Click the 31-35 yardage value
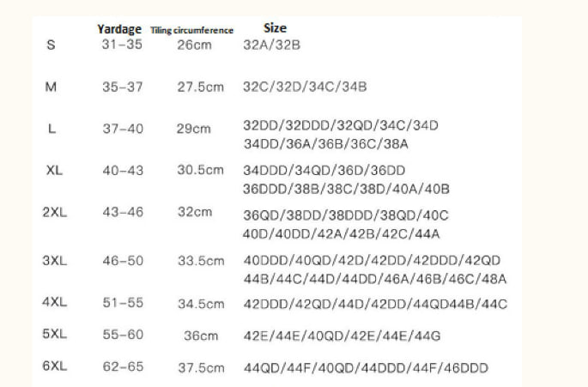The image size is (588, 387). point(123,45)
